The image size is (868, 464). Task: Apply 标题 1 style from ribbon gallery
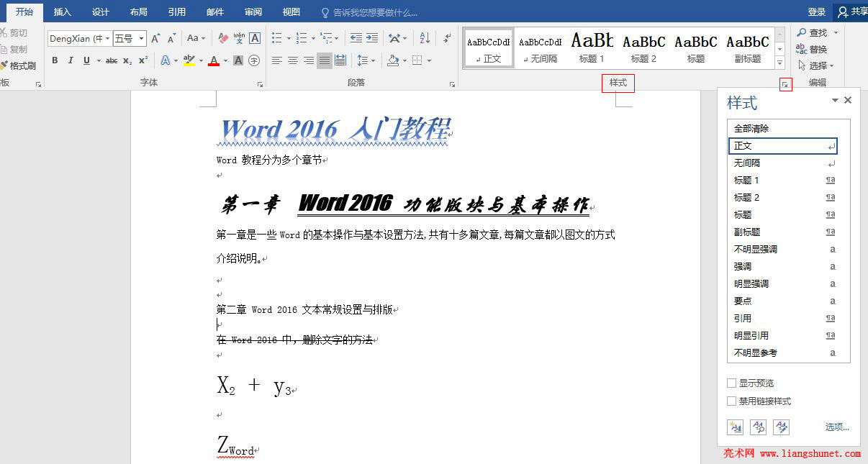pos(592,48)
